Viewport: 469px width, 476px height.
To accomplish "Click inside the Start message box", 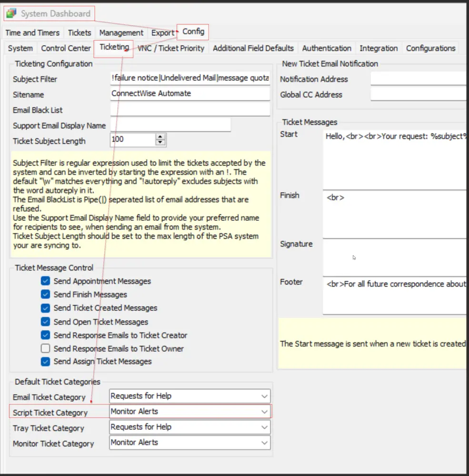I will 394,159.
